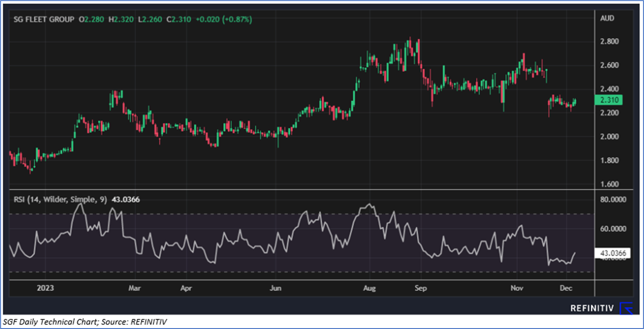This screenshot has height=329, width=644.
Task: Click the REFINITIV wordmark below the chart
Action: click(592, 308)
